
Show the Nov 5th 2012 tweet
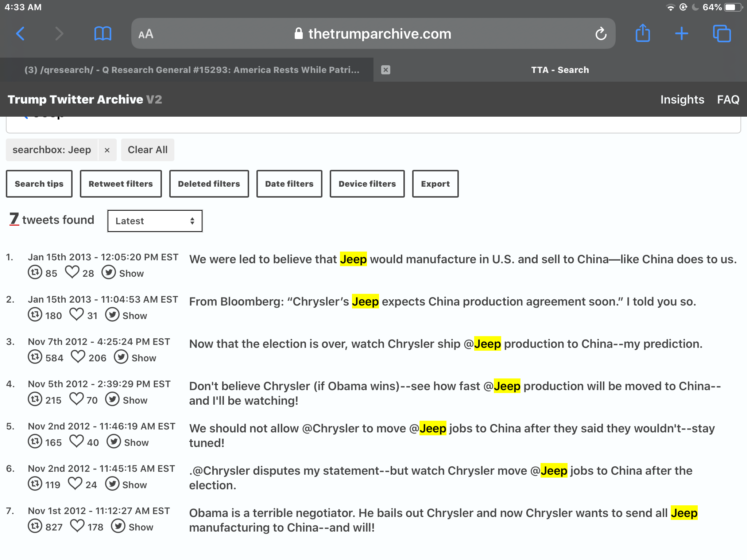pyautogui.click(x=126, y=400)
